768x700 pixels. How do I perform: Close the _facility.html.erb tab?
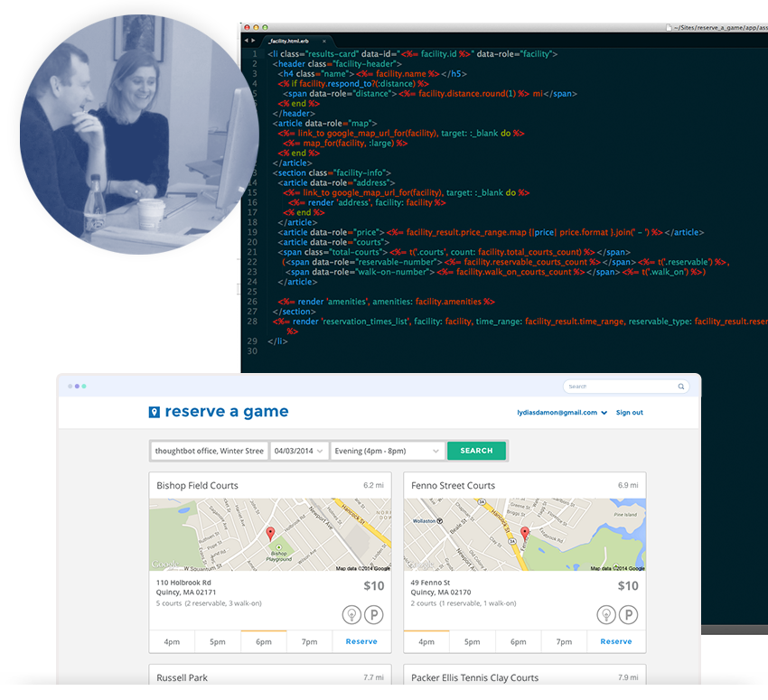click(x=323, y=42)
